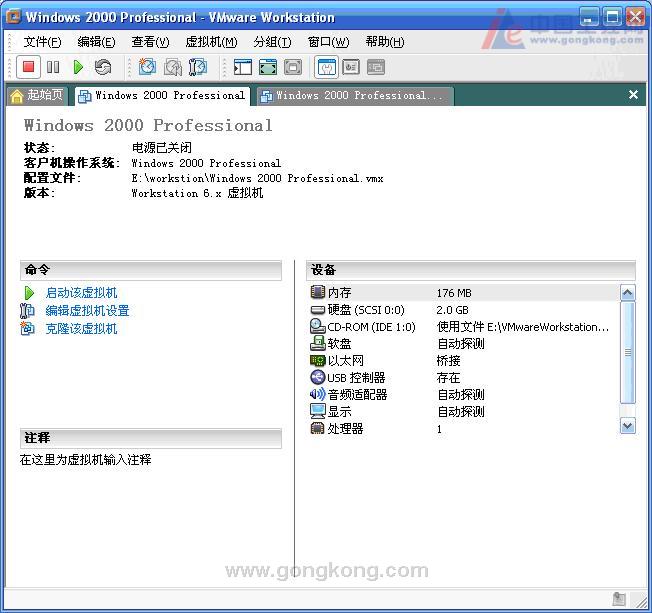Click the 编辑虚拟机设置 link
This screenshot has width=652, height=613.
point(87,311)
